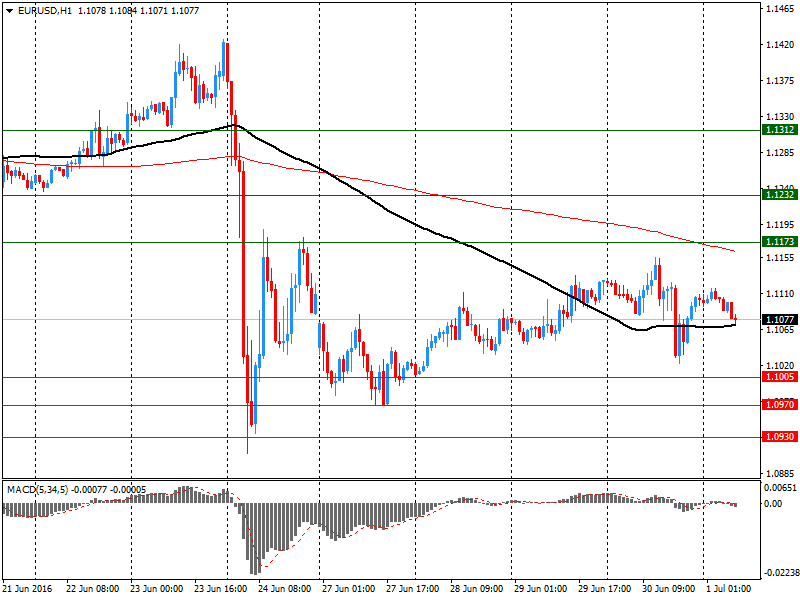Click the 1.1330 price axis value

780,117
